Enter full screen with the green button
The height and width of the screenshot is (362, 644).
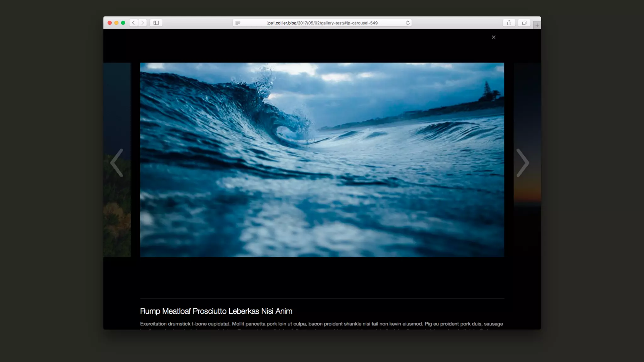(x=123, y=23)
